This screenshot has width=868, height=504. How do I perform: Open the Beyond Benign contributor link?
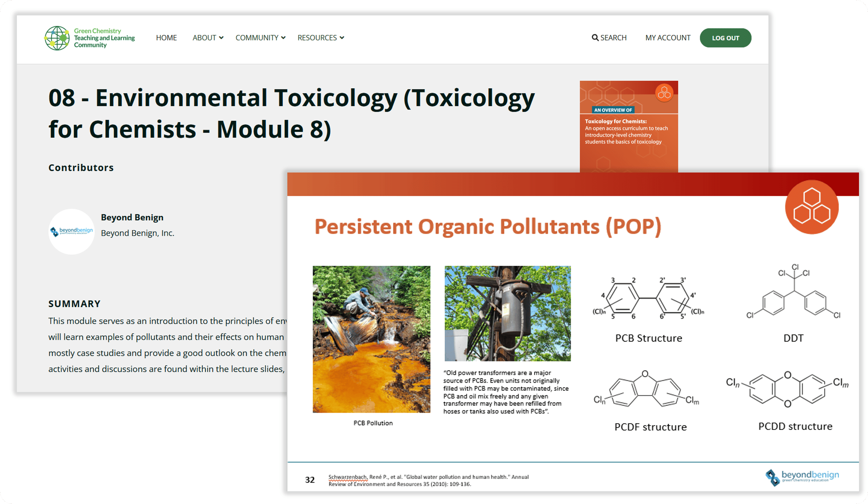[x=132, y=217]
